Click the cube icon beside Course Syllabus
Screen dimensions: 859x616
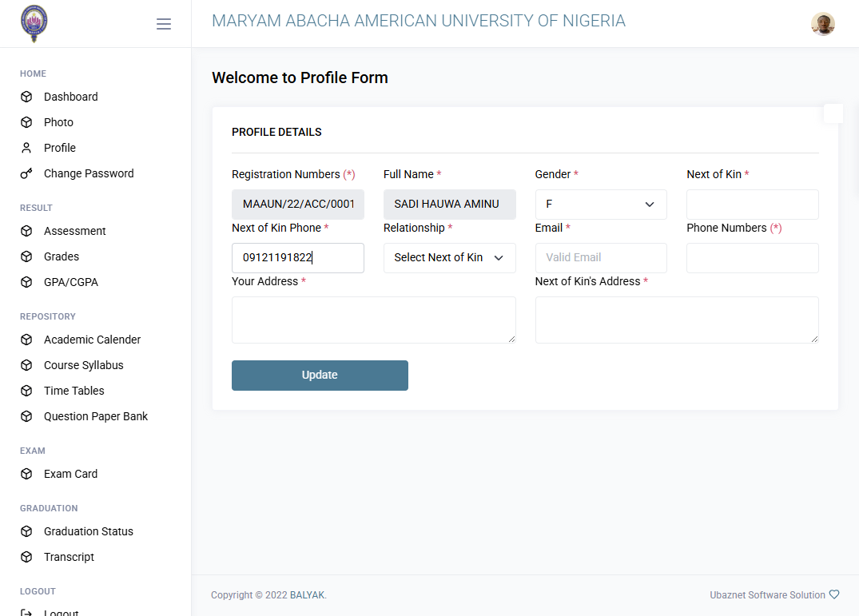[x=26, y=365]
